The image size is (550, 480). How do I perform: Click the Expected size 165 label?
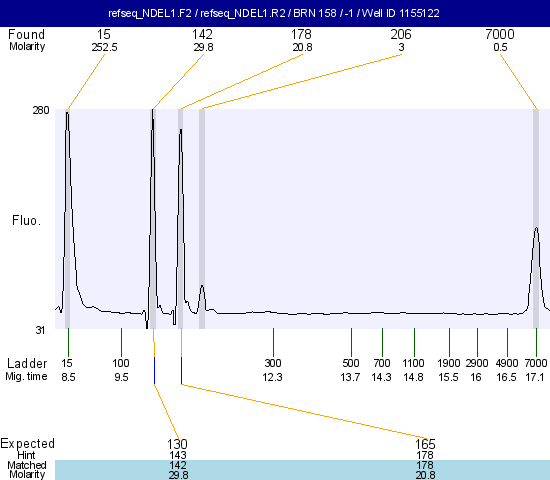pyautogui.click(x=425, y=444)
